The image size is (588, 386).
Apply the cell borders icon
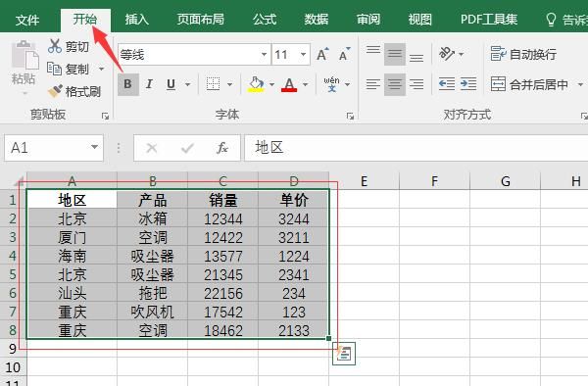[214, 84]
